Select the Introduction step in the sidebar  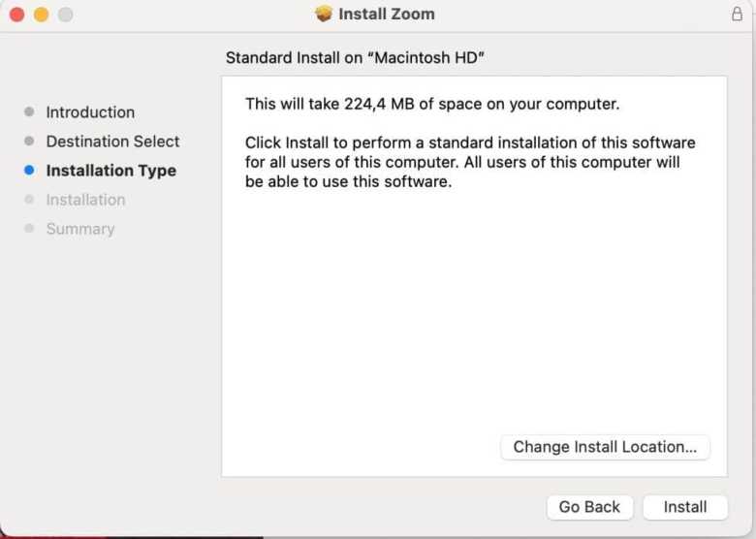coord(90,112)
